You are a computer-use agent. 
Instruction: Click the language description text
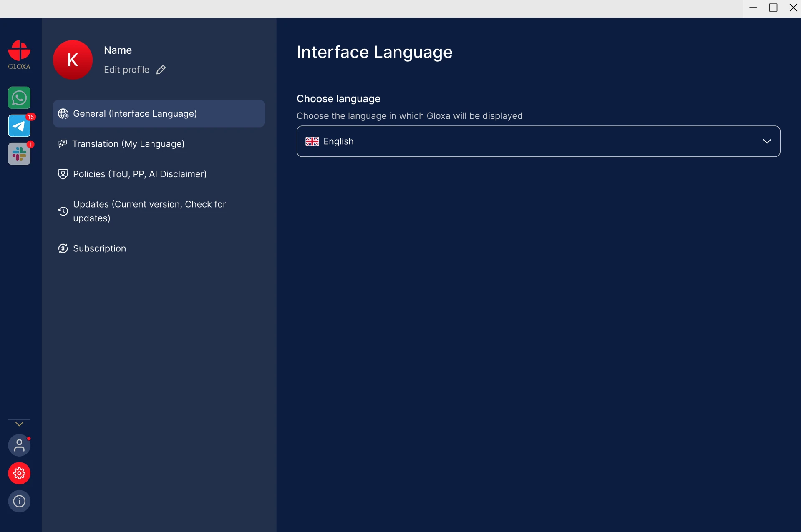409,116
